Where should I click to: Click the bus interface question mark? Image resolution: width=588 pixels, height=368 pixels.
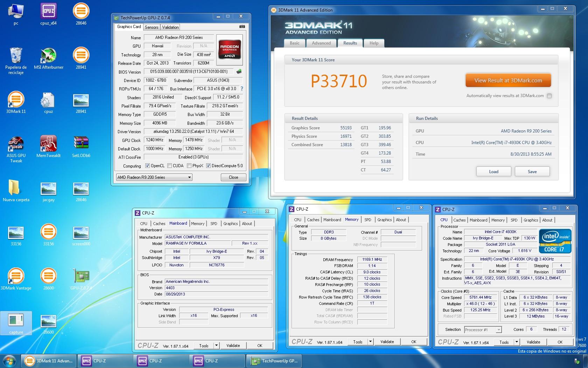tap(241, 89)
